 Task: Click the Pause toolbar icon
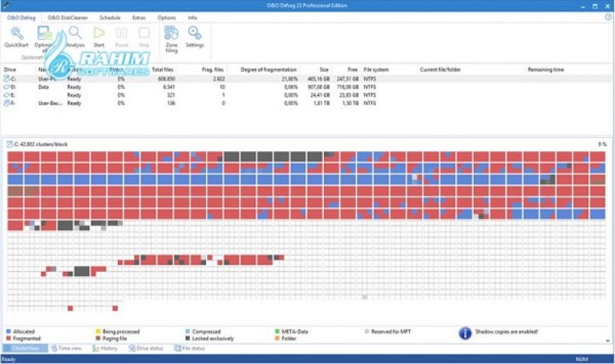pos(122,34)
